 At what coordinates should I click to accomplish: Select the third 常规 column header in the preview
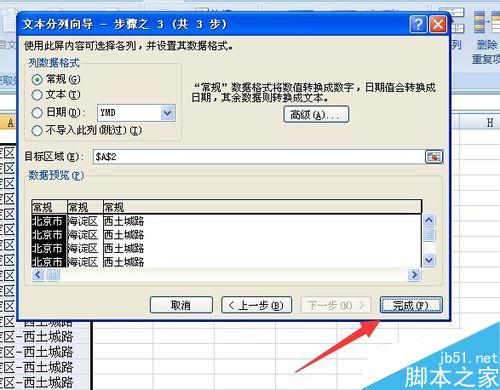tap(262, 207)
